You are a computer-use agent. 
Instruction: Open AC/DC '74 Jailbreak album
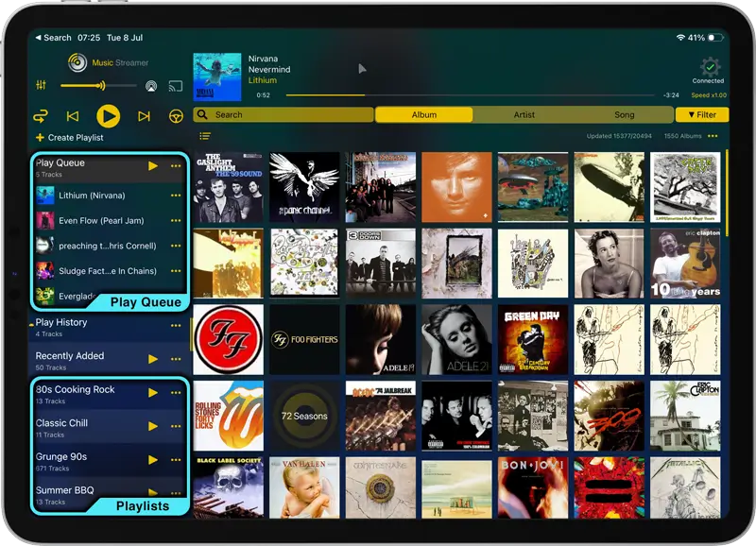point(381,416)
